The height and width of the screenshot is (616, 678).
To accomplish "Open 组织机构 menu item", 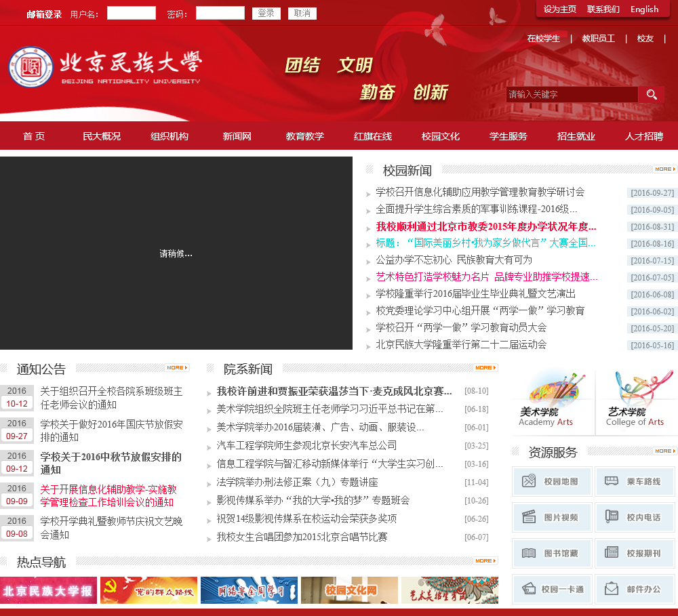I will coord(169,136).
